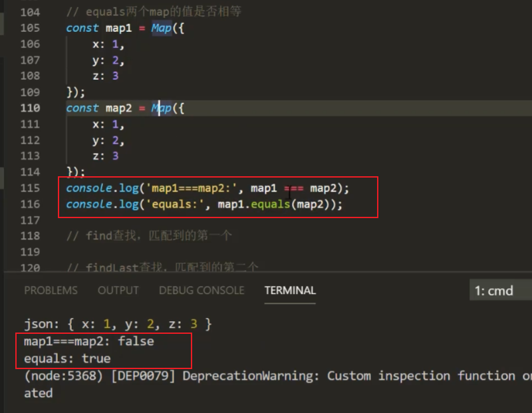Click the 'y: 2,' entry on line 112
Screen dimensions: 532x413
point(108,140)
